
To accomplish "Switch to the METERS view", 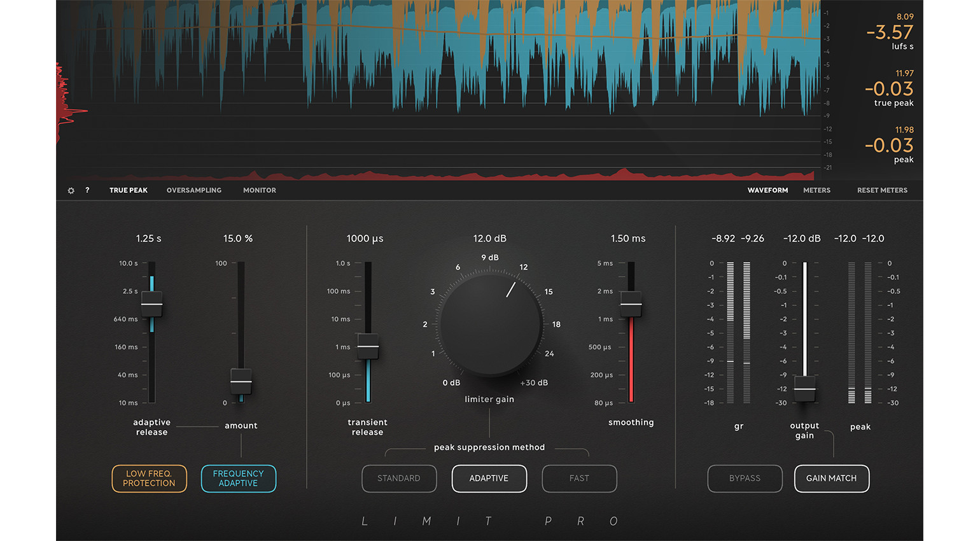I will point(816,190).
